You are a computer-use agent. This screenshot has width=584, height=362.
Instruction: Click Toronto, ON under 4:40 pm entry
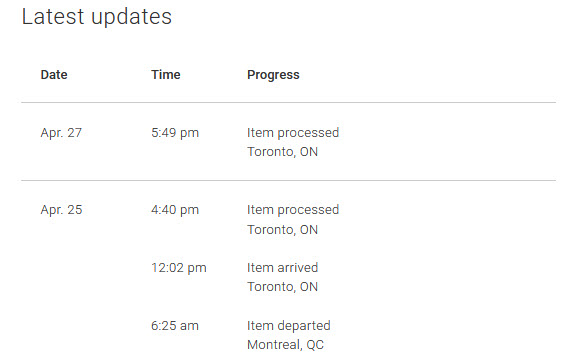pos(282,230)
